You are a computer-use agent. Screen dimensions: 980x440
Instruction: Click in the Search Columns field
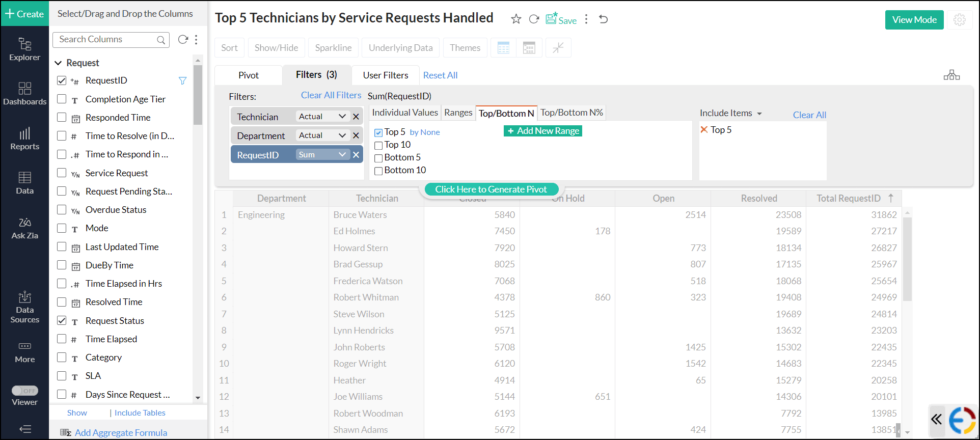(106, 39)
